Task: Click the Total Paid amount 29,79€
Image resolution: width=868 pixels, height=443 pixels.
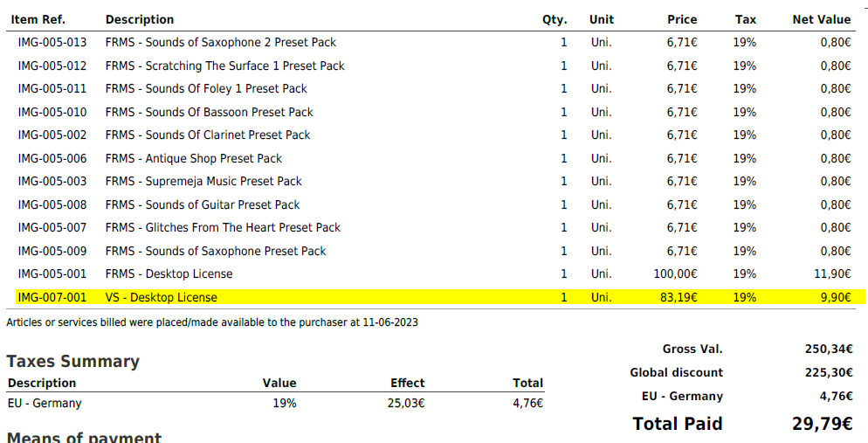Action: pyautogui.click(x=816, y=424)
